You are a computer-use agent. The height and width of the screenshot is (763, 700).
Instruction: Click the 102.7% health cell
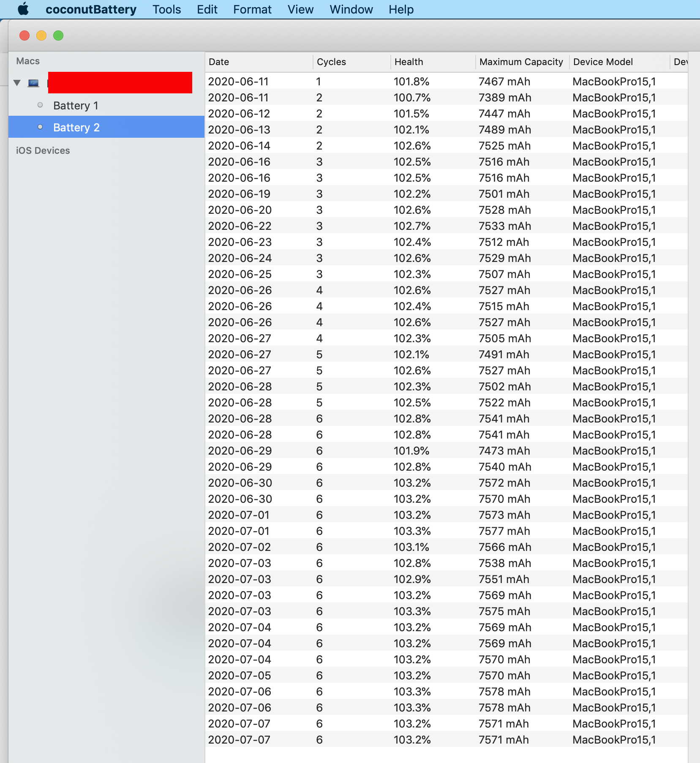412,226
